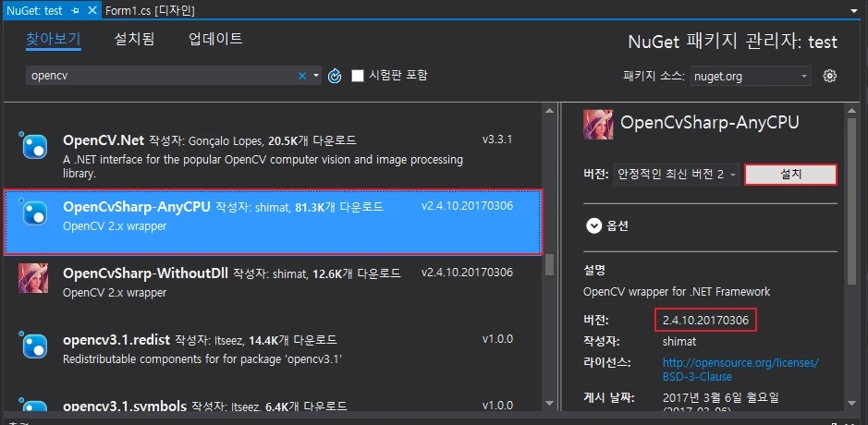Enable the 시험판 포함 checkbox

(358, 76)
